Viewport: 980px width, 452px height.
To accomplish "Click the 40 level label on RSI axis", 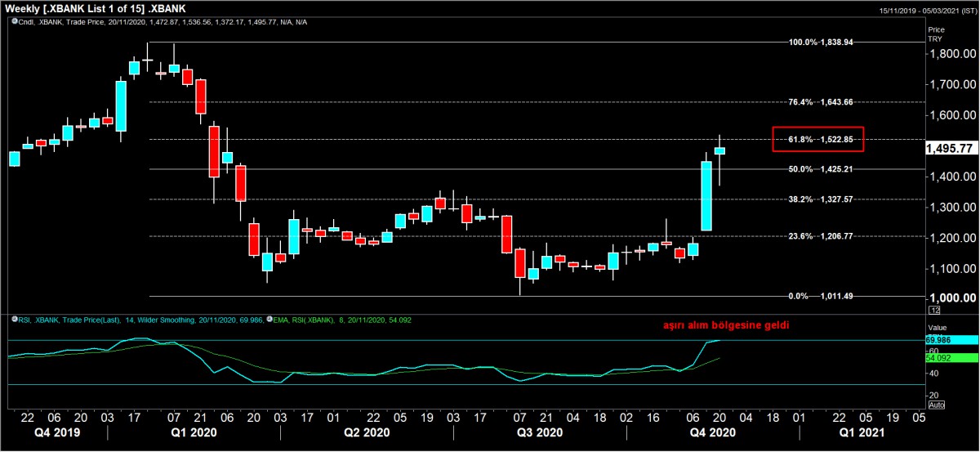I will [934, 374].
